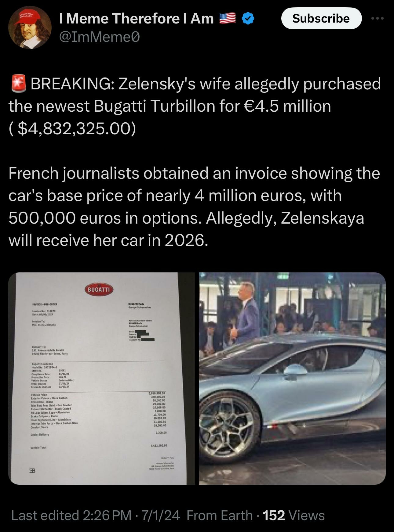Open the 152 Views count
394x532 pixels.
[294, 516]
